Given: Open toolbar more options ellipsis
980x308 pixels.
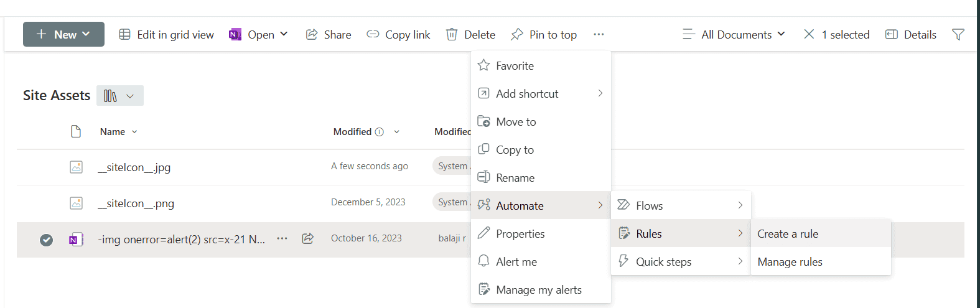Looking at the screenshot, I should coord(599,34).
